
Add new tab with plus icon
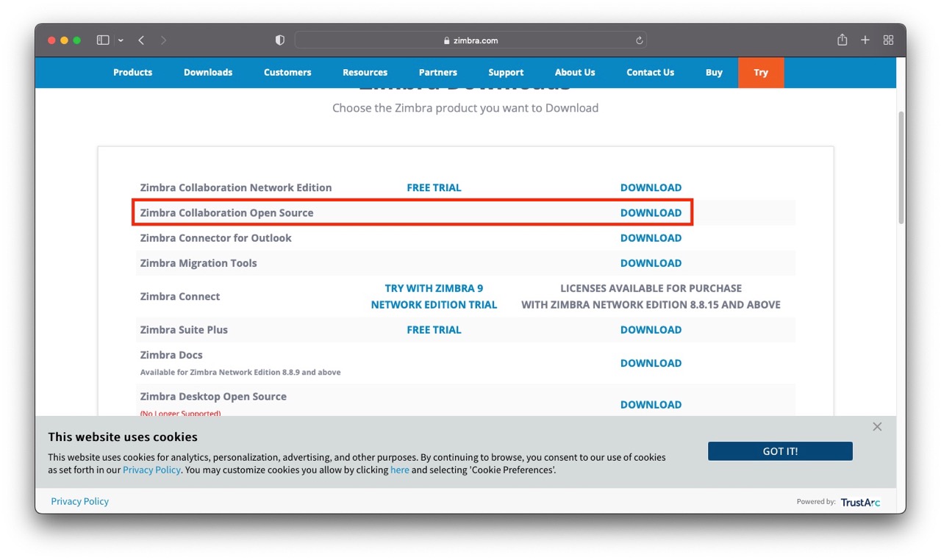coord(865,40)
